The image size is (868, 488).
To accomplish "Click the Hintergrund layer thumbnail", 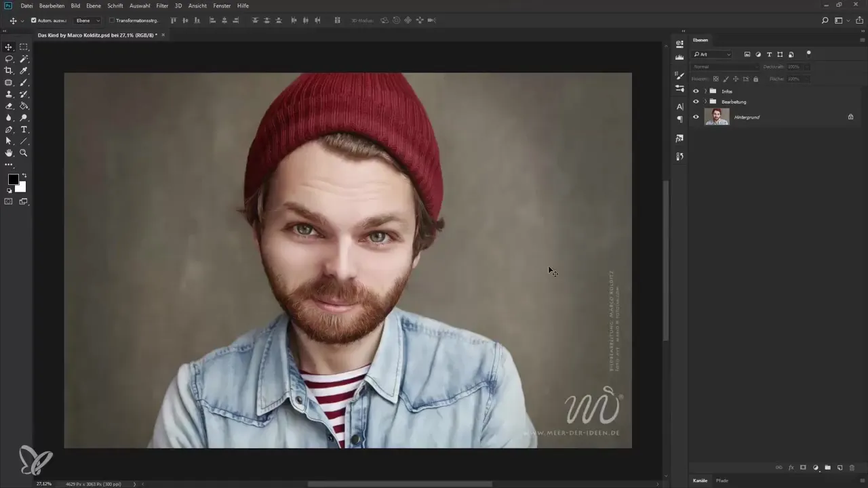I will click(717, 117).
